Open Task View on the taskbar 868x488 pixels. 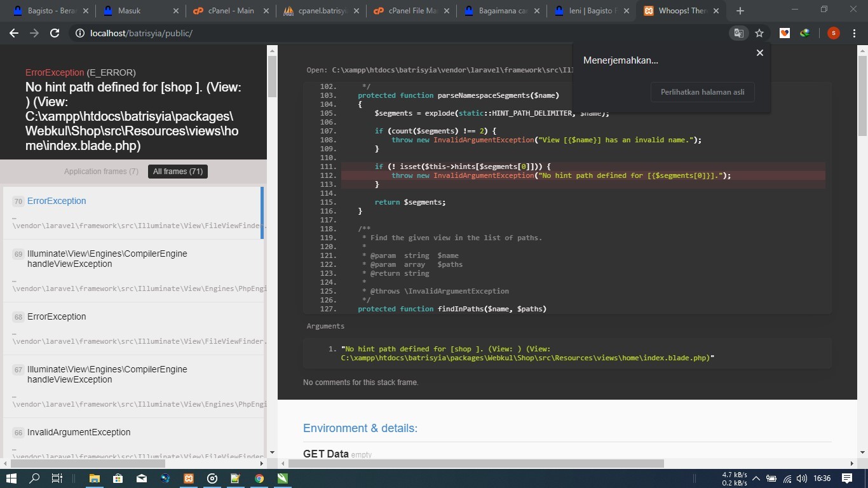(57, 478)
